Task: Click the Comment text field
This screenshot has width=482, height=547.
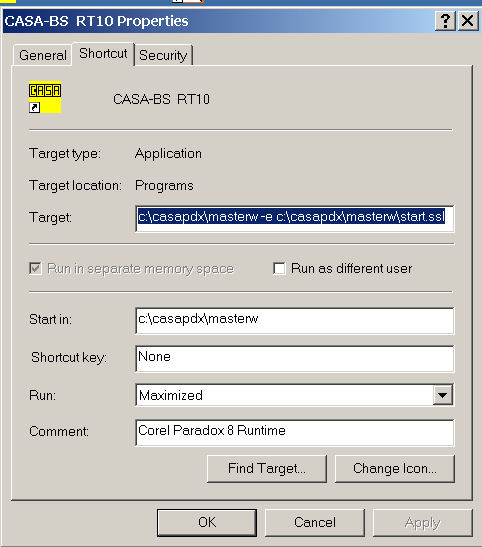Action: pyautogui.click(x=295, y=433)
